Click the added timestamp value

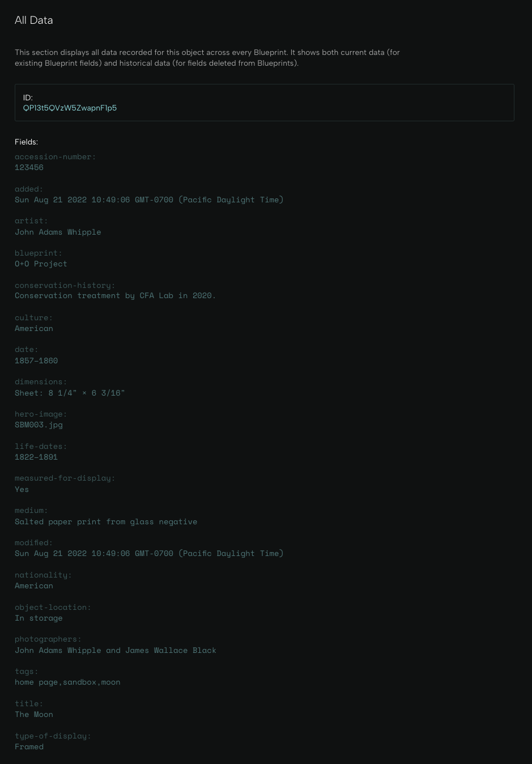coord(149,200)
